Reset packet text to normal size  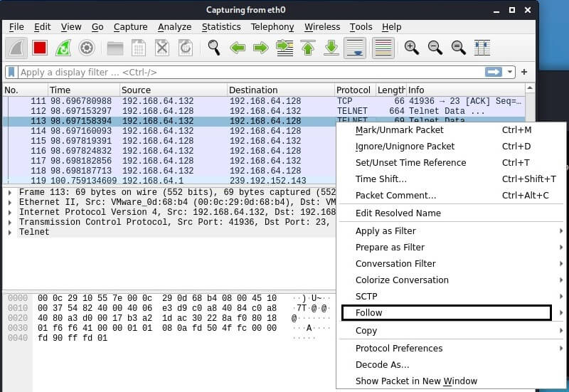tap(458, 48)
